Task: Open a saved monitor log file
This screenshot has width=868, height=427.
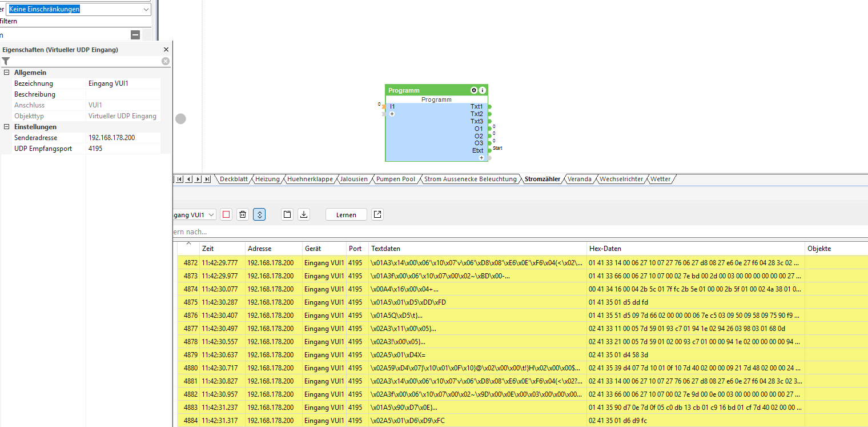Action: pos(287,214)
